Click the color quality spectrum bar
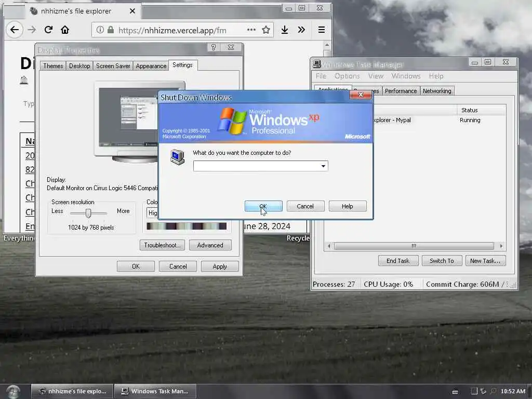 point(187,226)
